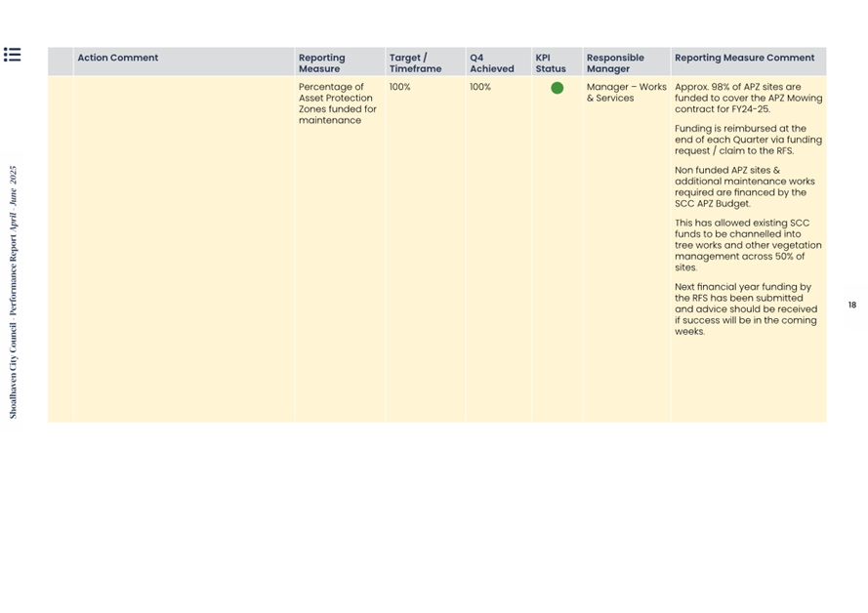The height and width of the screenshot is (613, 868).
Task: Click the page number 18
Action: coord(851,306)
